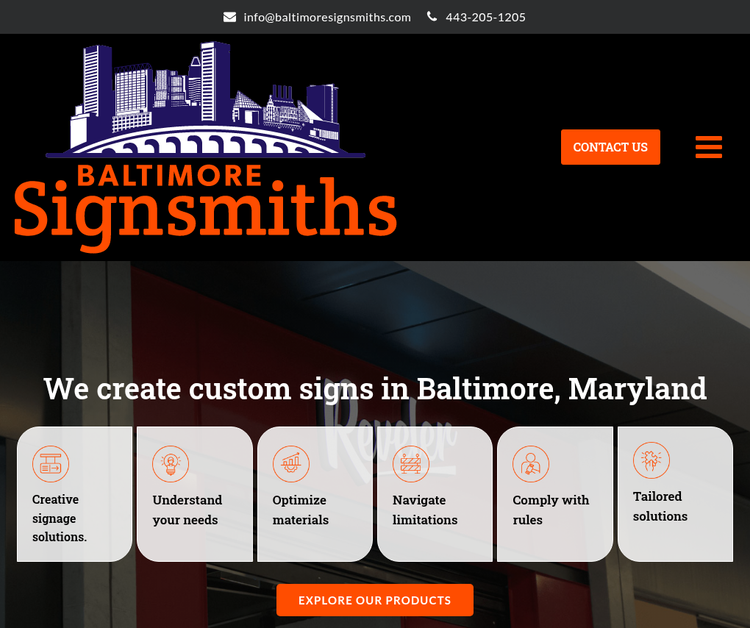Select the Navigate limitations card text
Image resolution: width=750 pixels, height=628 pixels.
[x=425, y=510]
